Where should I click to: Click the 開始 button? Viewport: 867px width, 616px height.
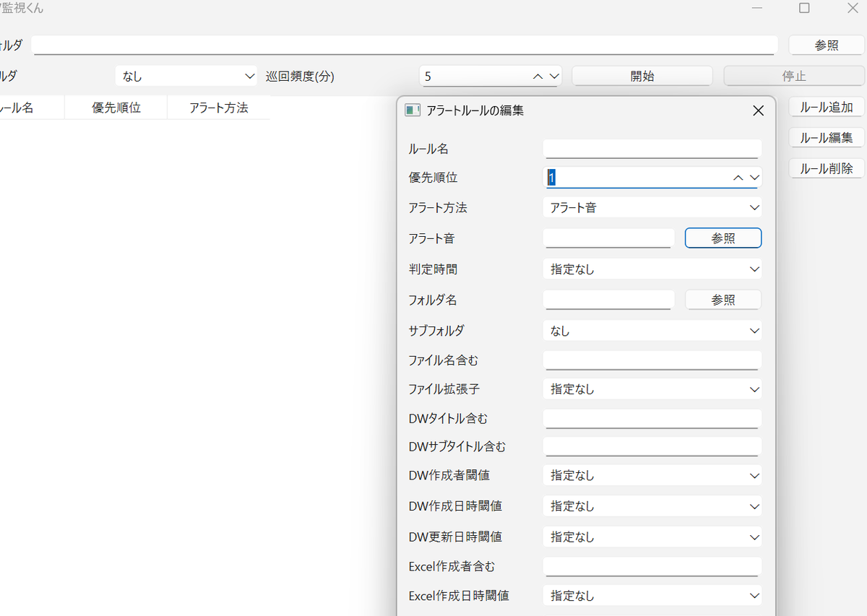[642, 76]
